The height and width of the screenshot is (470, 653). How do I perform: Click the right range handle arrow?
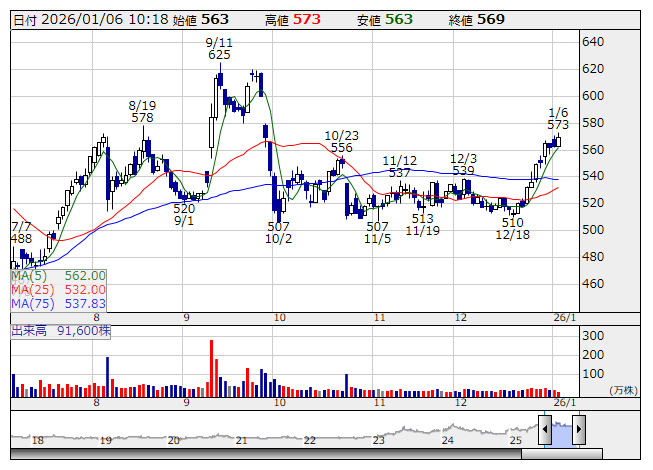[579, 429]
